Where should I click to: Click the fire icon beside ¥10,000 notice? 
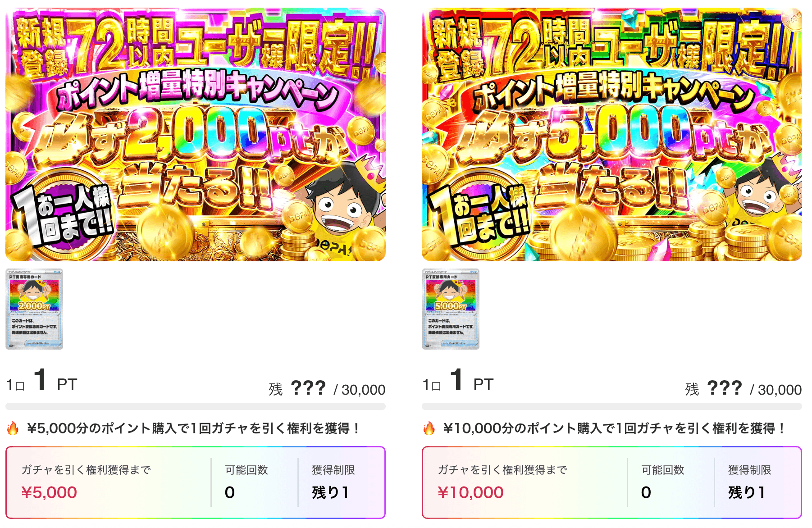pos(429,428)
